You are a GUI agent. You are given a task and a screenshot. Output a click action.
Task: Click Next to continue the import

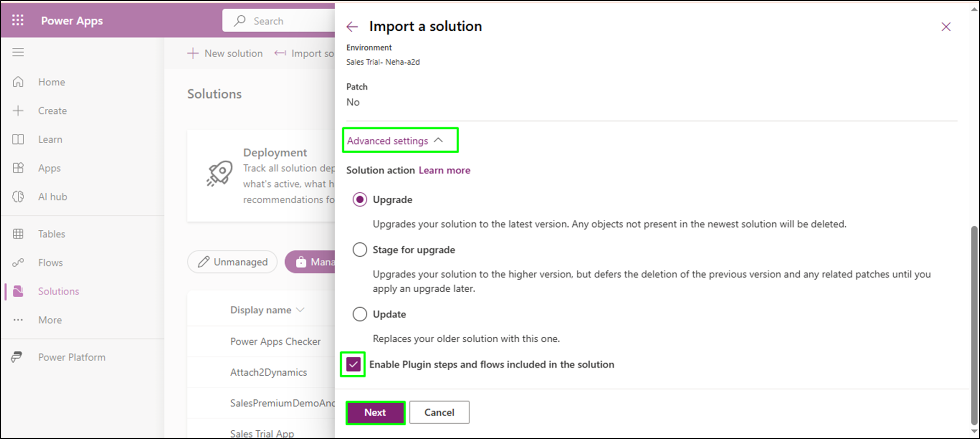point(375,412)
